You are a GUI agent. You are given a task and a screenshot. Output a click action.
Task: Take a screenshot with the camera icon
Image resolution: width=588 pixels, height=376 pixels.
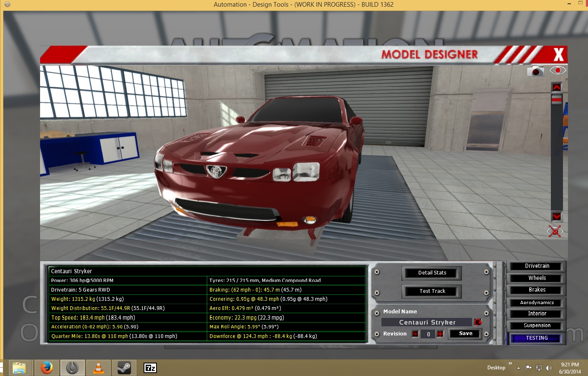tap(535, 71)
